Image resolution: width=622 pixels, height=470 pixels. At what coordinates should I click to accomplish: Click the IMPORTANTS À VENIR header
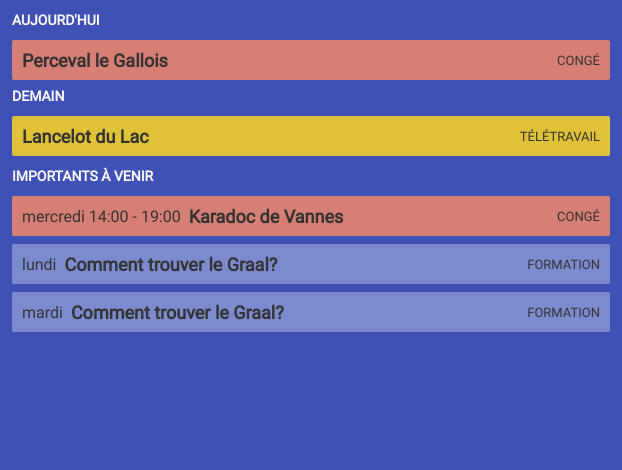click(82, 176)
